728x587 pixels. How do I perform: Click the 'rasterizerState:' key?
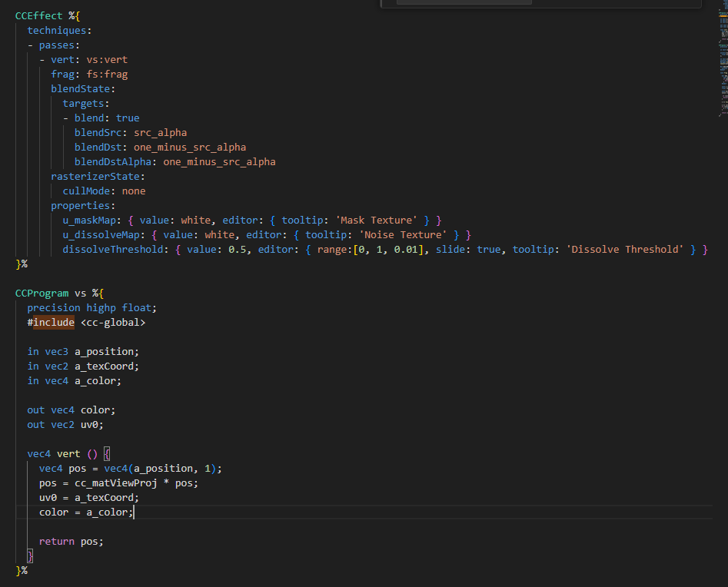coord(98,177)
